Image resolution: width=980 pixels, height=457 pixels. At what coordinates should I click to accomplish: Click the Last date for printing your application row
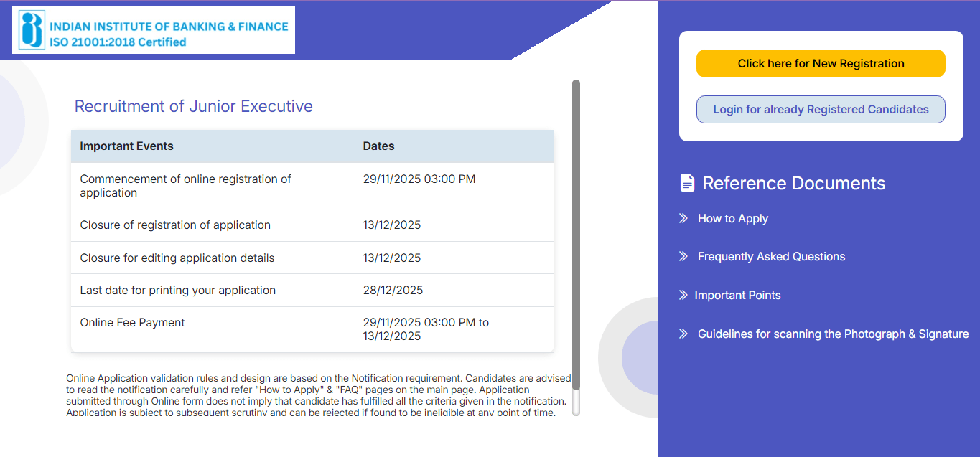(x=177, y=290)
